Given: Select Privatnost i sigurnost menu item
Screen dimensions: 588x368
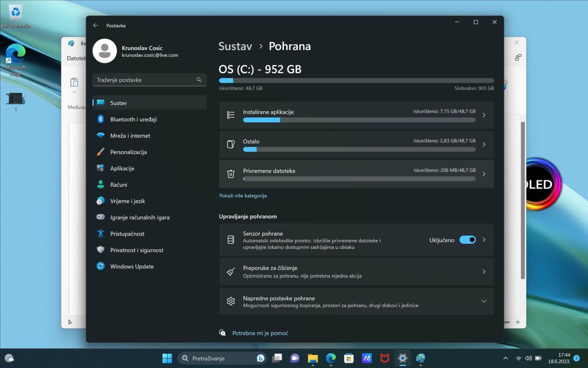Looking at the screenshot, I should [x=137, y=250].
